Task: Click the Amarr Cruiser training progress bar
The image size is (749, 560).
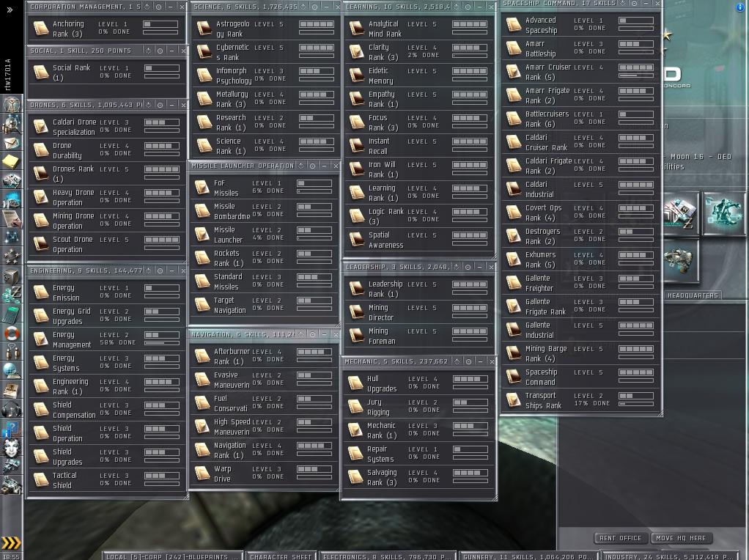Action: pyautogui.click(x=636, y=75)
